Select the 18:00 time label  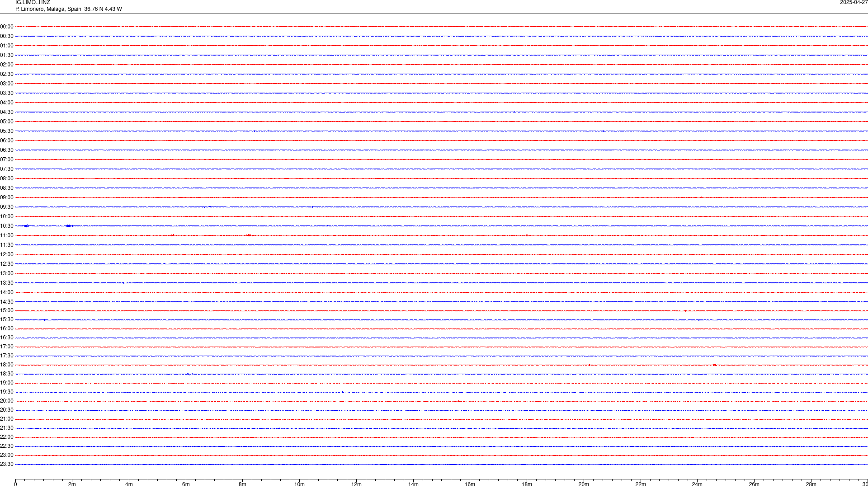[x=7, y=365]
